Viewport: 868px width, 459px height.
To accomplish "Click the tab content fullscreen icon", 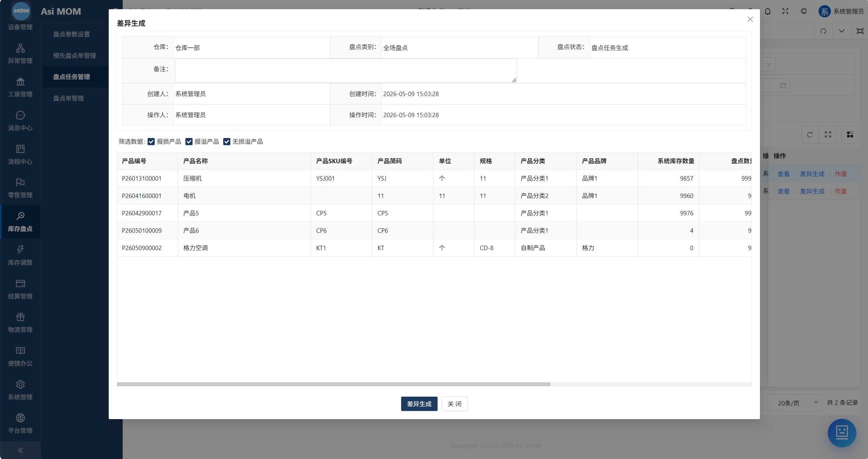I will [860, 31].
